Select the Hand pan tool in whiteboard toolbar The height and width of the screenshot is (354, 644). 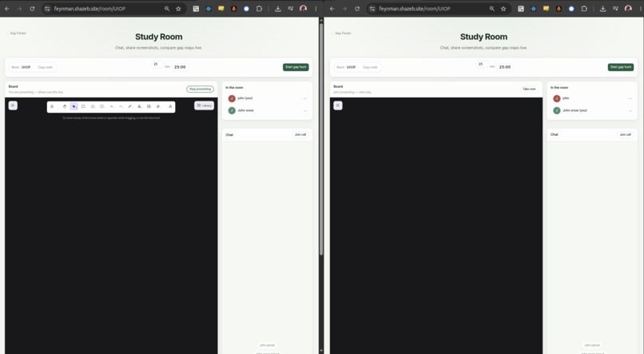(65, 106)
